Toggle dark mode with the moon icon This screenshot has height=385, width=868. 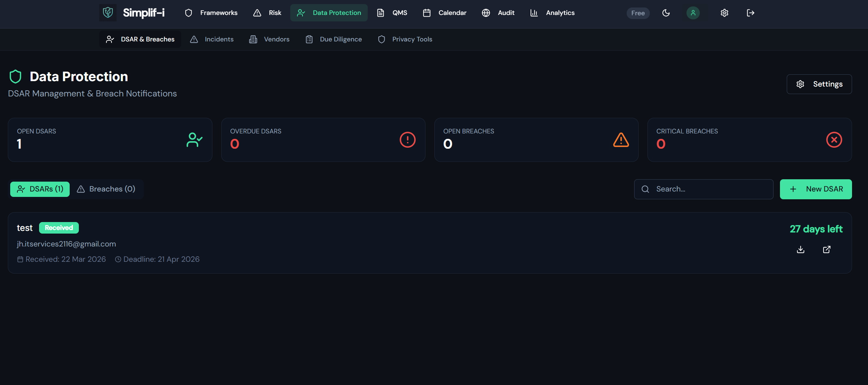coord(666,13)
